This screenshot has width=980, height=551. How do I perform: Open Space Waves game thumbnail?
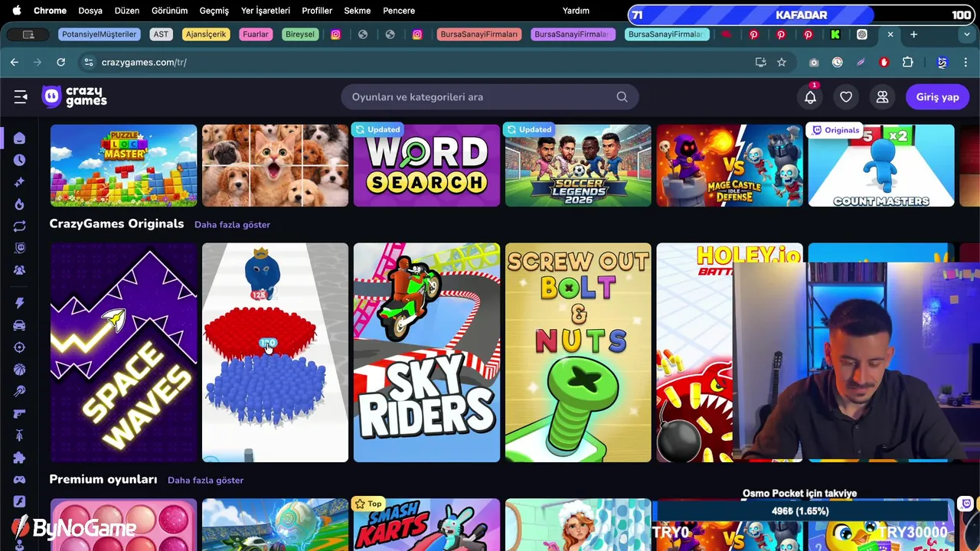pos(123,353)
